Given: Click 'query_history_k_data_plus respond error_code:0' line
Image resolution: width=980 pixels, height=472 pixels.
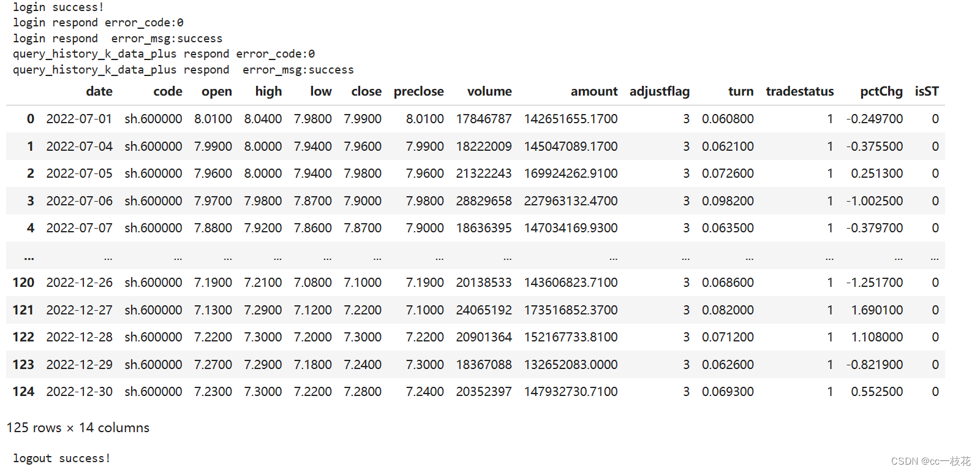Looking at the screenshot, I should [x=164, y=54].
